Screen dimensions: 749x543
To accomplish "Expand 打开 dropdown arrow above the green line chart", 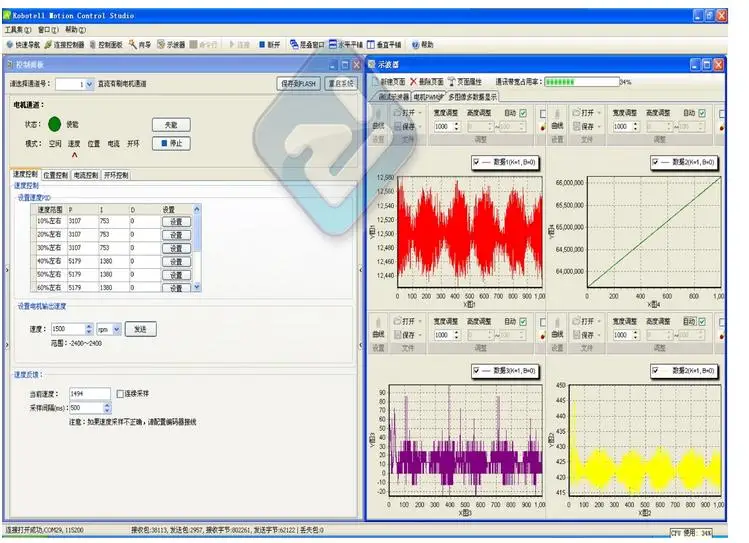I will [x=599, y=113].
